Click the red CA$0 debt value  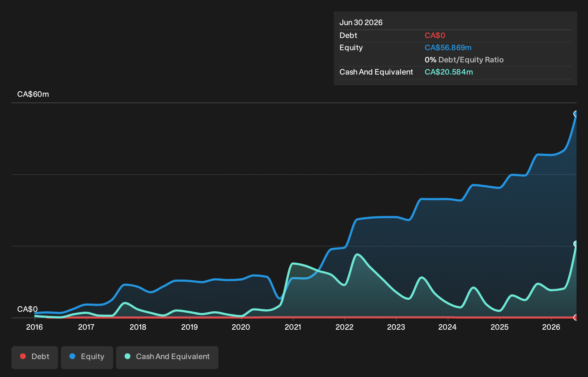click(x=435, y=35)
